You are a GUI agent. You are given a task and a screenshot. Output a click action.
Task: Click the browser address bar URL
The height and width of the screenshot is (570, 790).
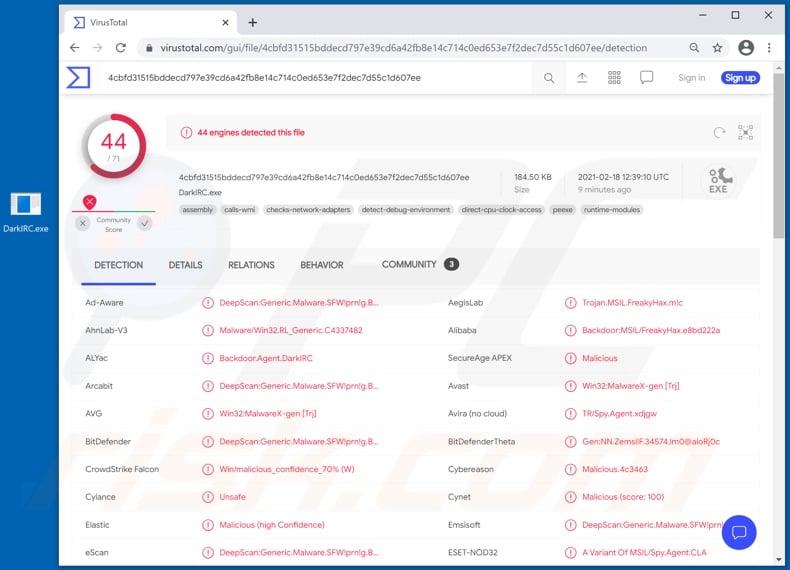[404, 48]
